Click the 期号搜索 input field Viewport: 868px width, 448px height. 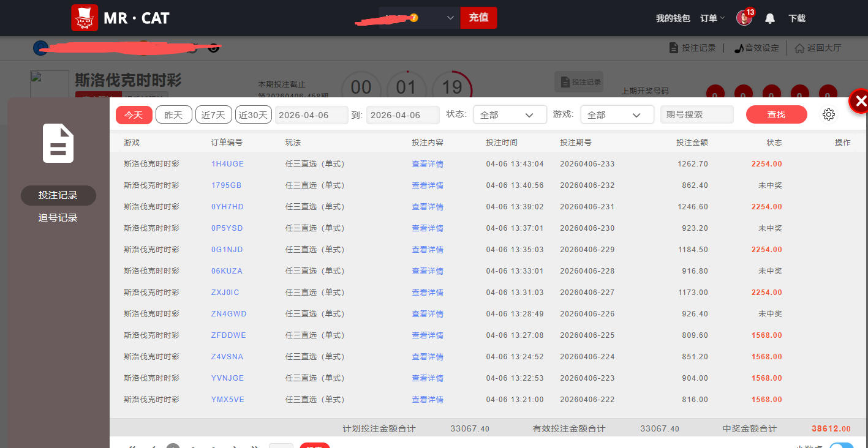(696, 114)
